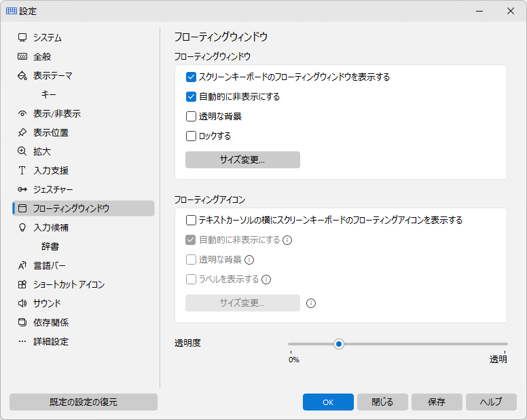Enable テキストカーソルの横に floating icon checkbox
Viewport: 527px width, 420px height.
click(191, 221)
